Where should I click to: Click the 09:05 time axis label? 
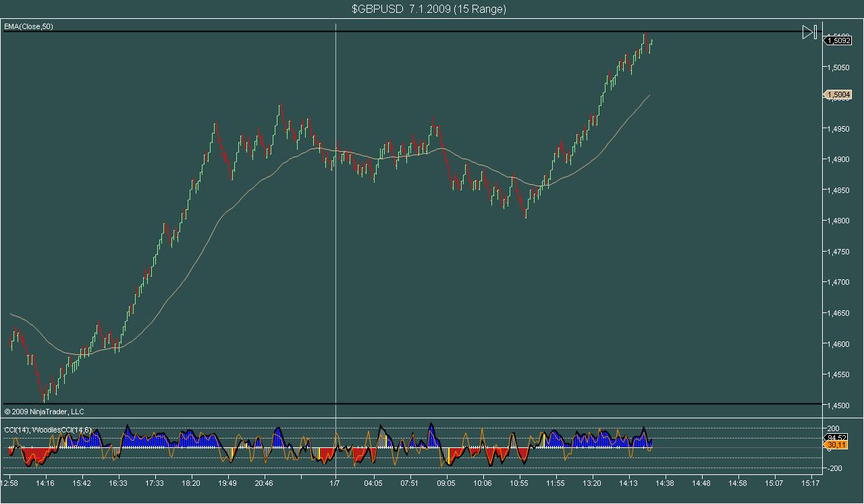pyautogui.click(x=446, y=483)
